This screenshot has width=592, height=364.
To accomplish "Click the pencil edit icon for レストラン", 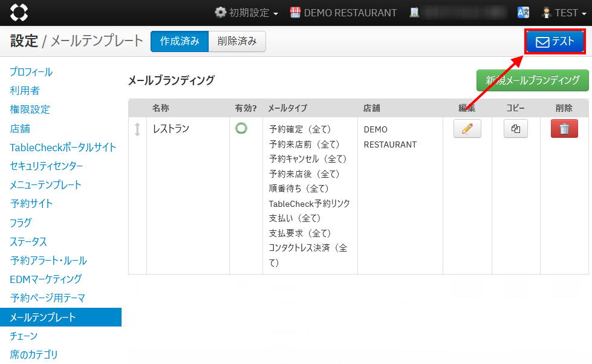I will point(467,129).
